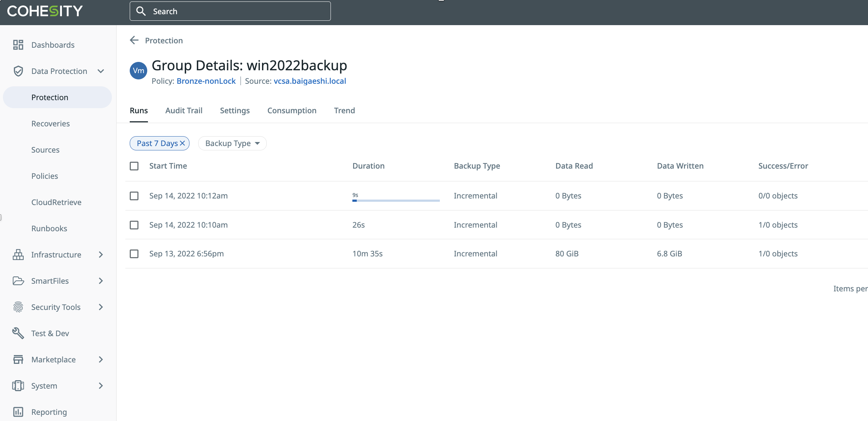Open Policies in the sidebar

point(45,176)
